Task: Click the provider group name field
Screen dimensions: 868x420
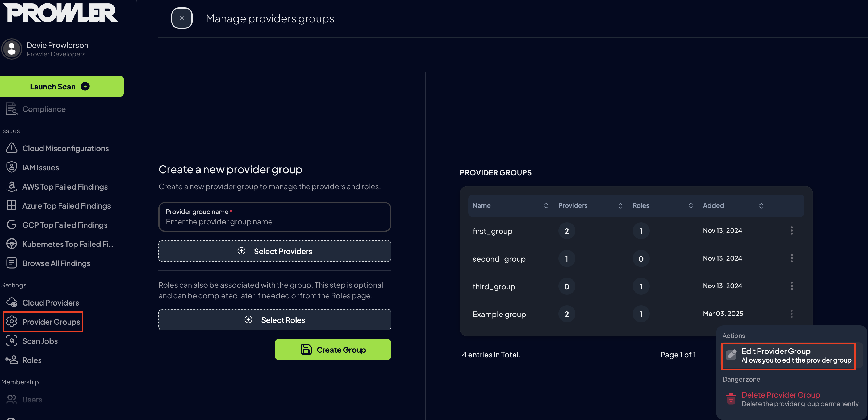Action: pyautogui.click(x=275, y=221)
